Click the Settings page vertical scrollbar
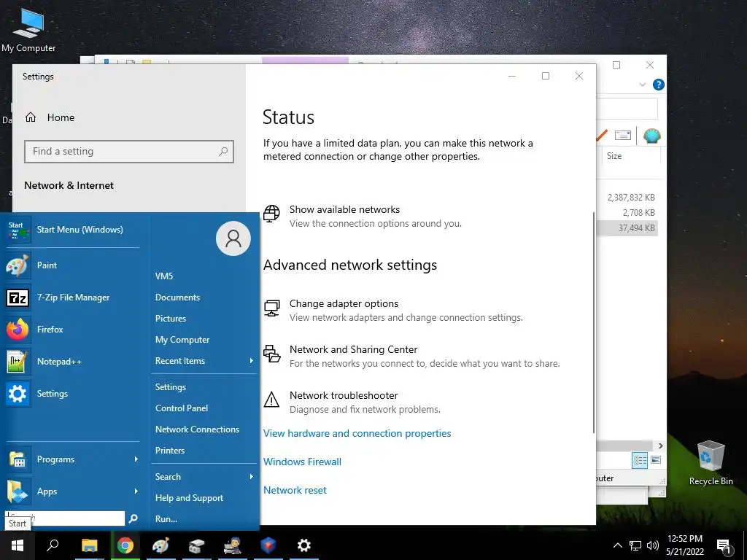Image resolution: width=747 pixels, height=560 pixels. [594, 323]
